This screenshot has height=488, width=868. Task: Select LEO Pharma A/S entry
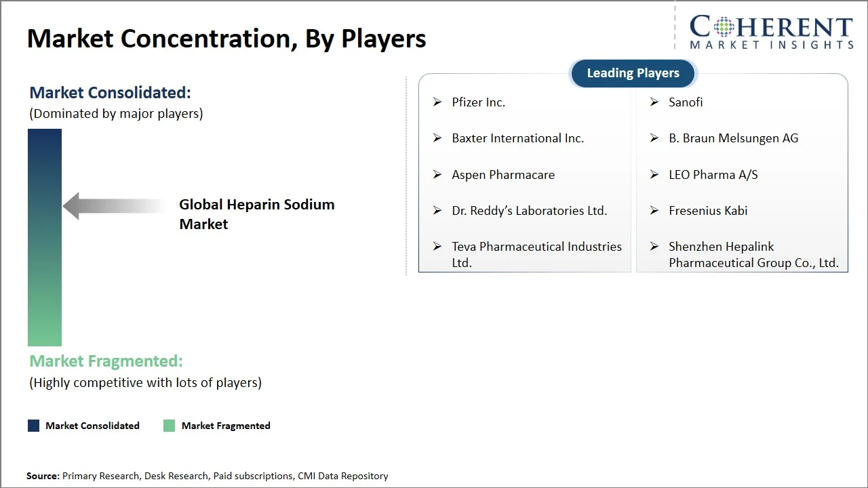(713, 175)
